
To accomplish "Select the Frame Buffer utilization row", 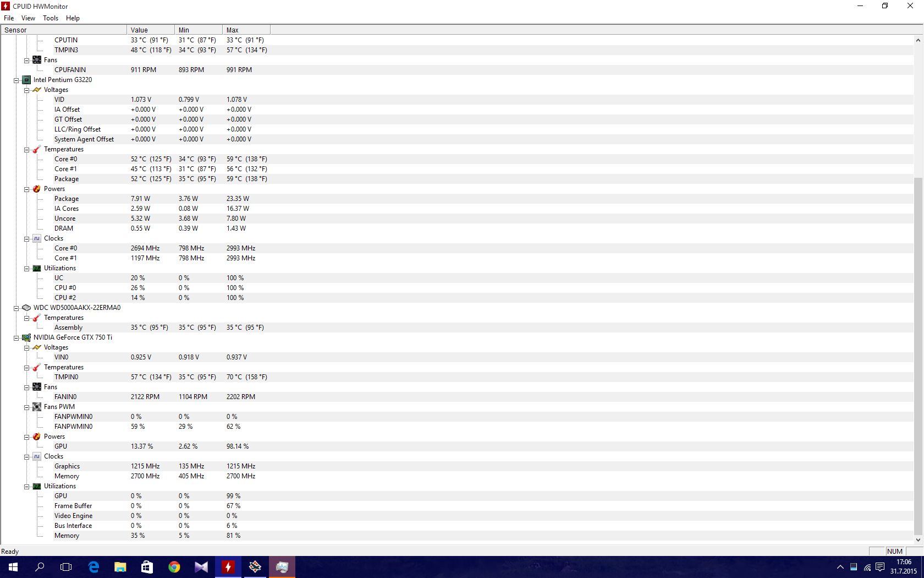I will coord(457,506).
